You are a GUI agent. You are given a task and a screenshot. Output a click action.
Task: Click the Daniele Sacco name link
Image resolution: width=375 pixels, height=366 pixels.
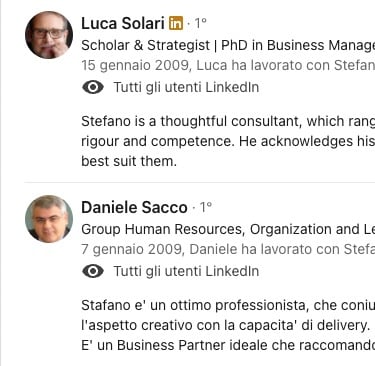tap(134, 207)
